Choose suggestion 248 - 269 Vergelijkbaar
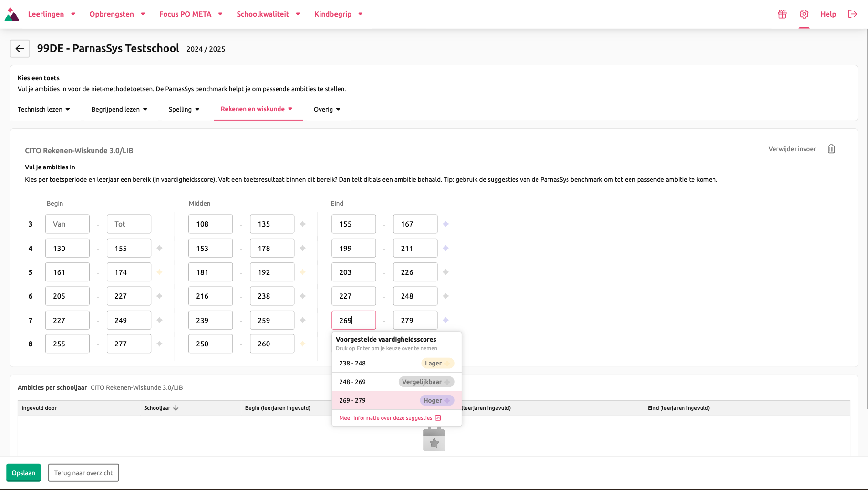This screenshot has width=868, height=490. click(397, 382)
